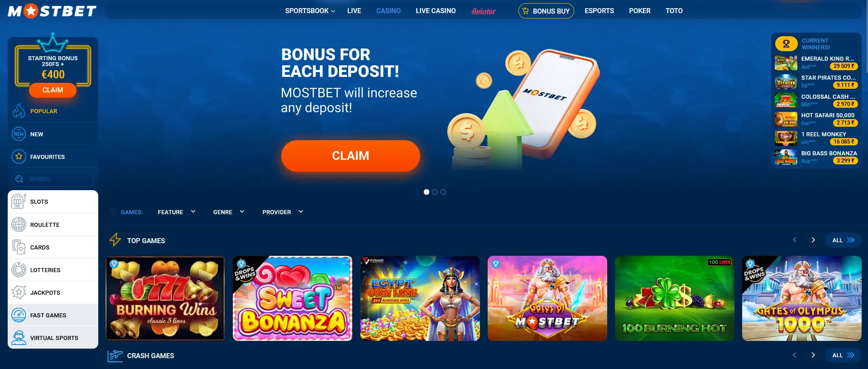Open the Virtual Sports icon
Viewport: 868px width, 369px height.
pyautogui.click(x=19, y=338)
